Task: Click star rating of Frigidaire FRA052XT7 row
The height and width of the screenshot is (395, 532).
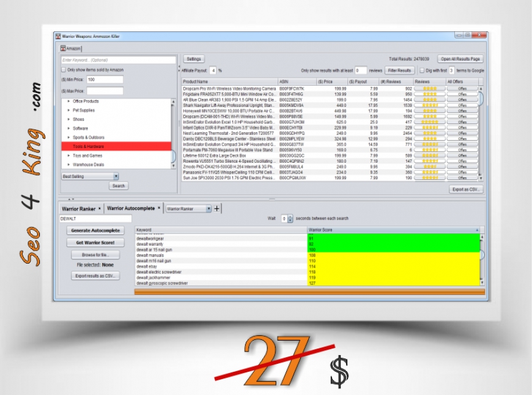Action: point(429,94)
